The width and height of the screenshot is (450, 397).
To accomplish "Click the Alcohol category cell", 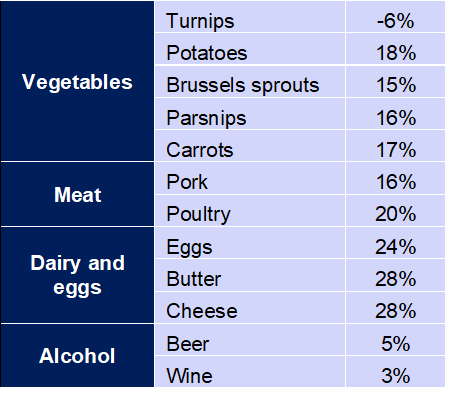I will tap(77, 355).
